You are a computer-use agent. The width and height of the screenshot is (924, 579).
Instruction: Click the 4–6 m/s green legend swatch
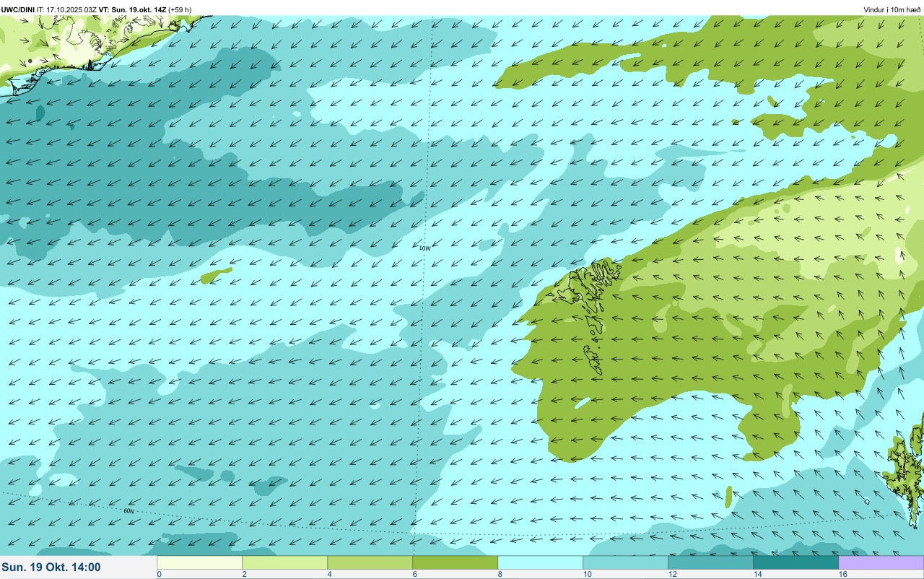[370, 562]
